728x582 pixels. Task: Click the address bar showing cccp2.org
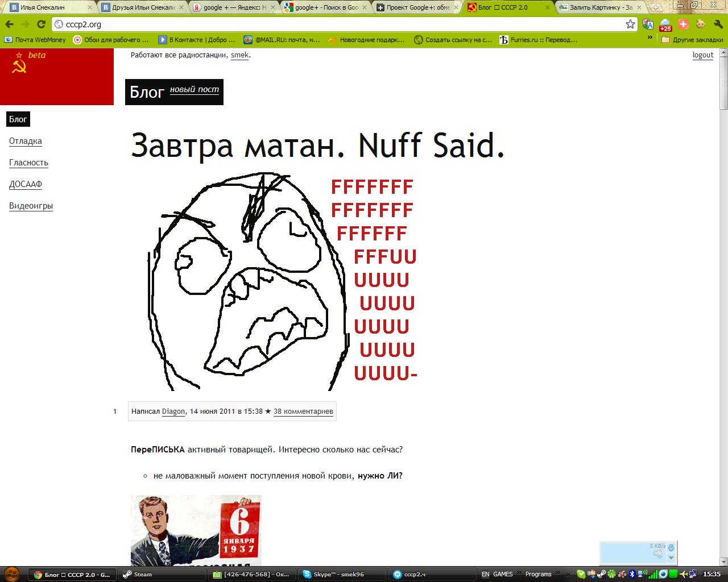[x=338, y=24]
